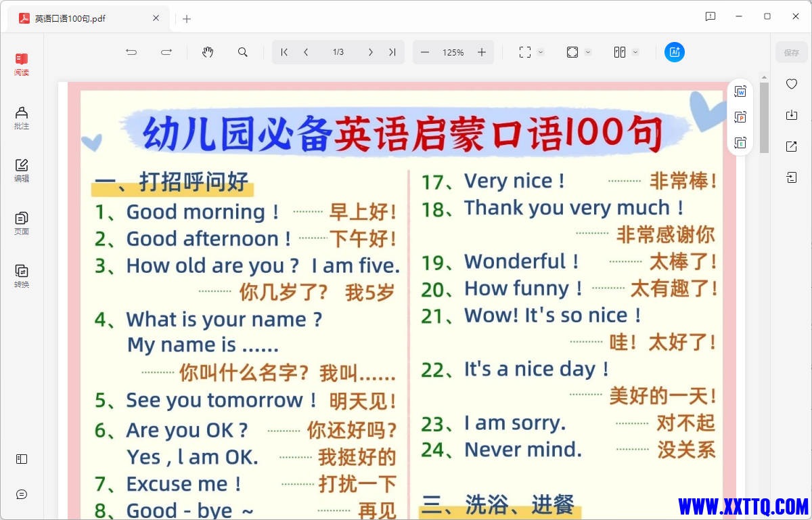This screenshot has width=812, height=520.
Task: Click the 125% zoom level field
Action: (453, 52)
